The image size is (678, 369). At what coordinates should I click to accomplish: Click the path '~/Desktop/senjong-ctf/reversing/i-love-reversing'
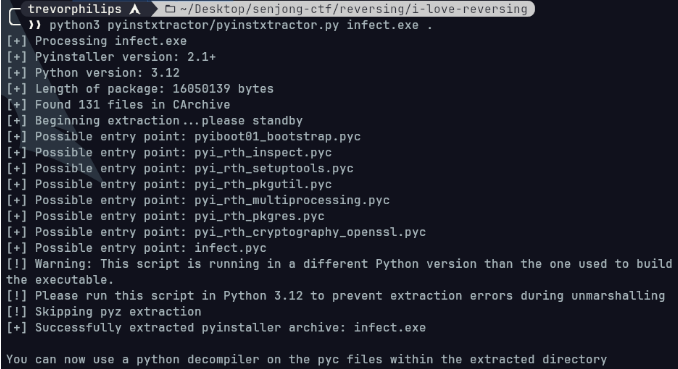pos(353,9)
